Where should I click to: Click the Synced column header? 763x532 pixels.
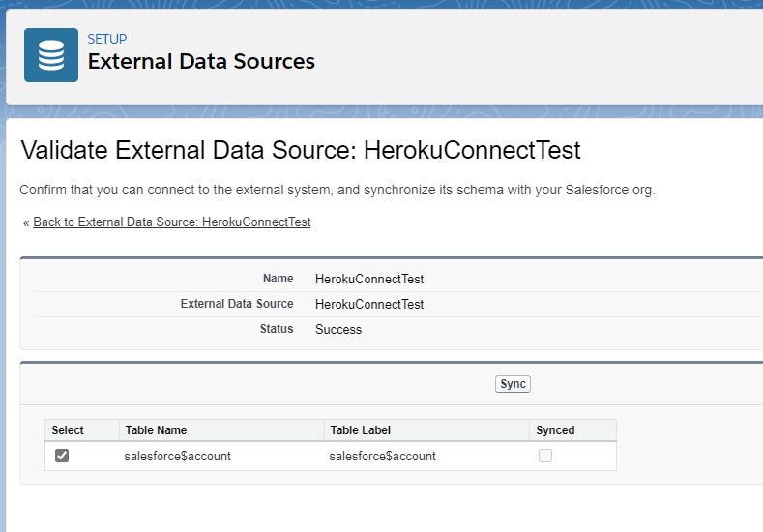tap(555, 430)
